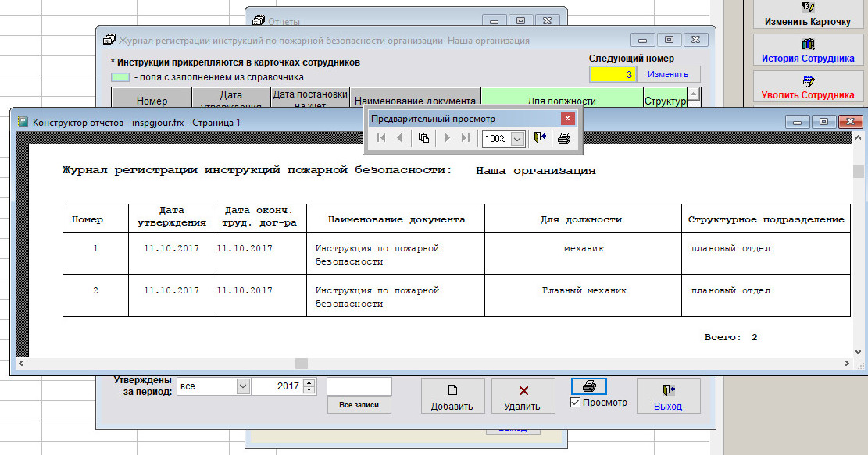868x455 pixels.
Task: Click the Print report icon in preview toolbar
Action: 564,138
